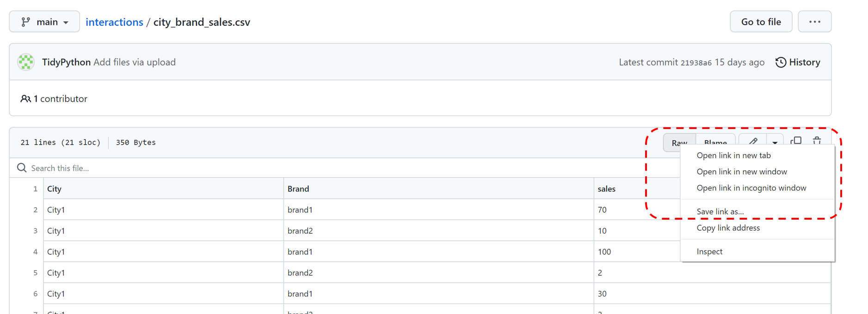The image size is (868, 314).
Task: Open the commit 21938a6 link
Action: [x=696, y=63]
